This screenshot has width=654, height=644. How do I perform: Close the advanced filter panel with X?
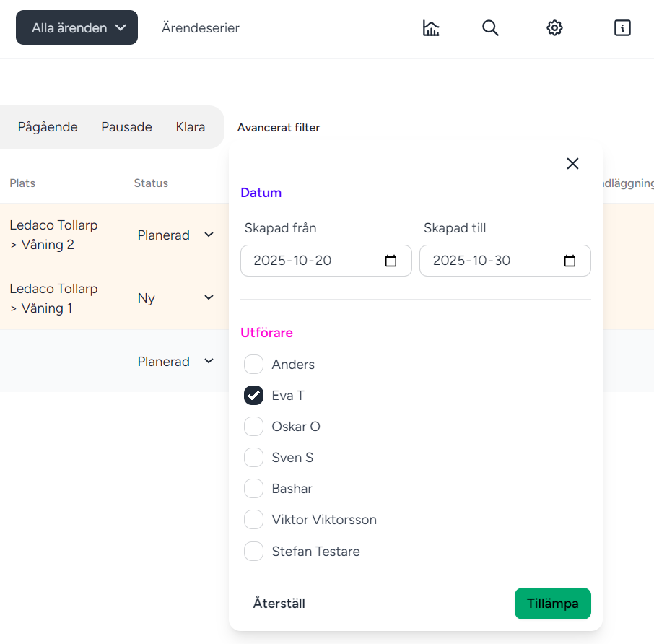pyautogui.click(x=572, y=164)
